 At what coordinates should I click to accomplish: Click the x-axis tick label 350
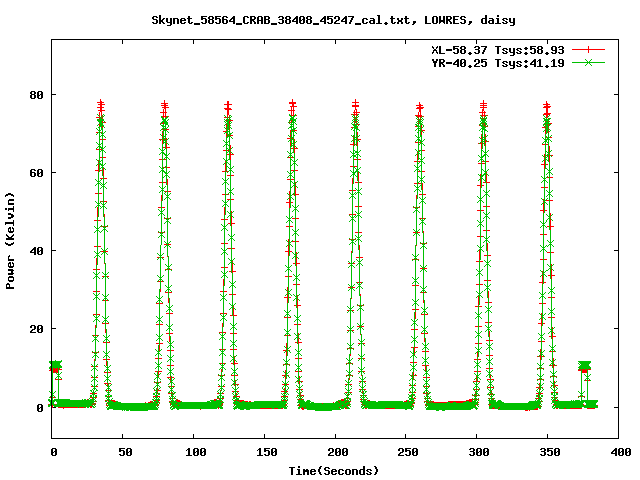coord(549,452)
